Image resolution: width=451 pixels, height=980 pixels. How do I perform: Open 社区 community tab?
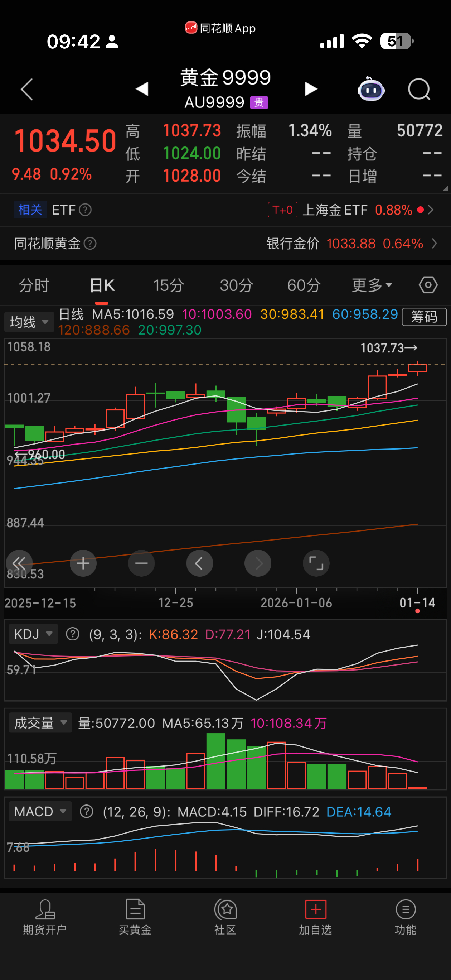(x=225, y=918)
